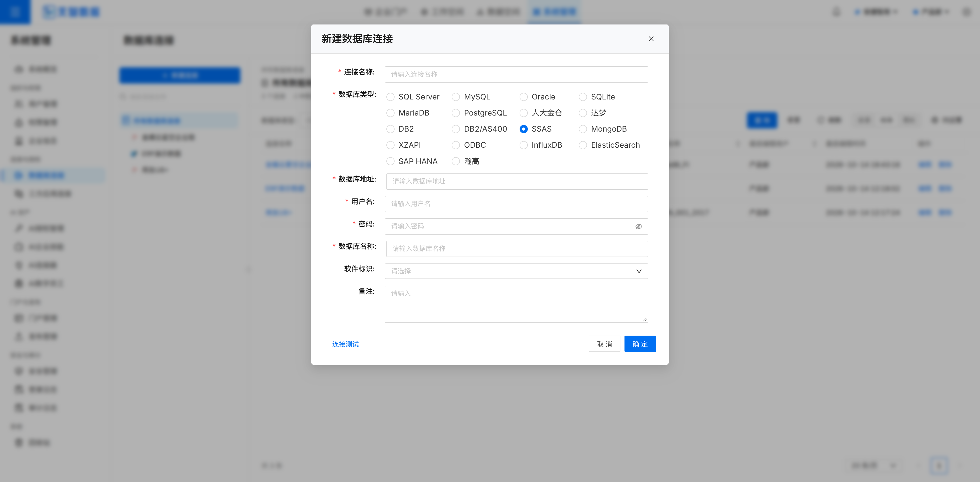Select MySQL database type
This screenshot has width=980, height=482.
point(456,97)
